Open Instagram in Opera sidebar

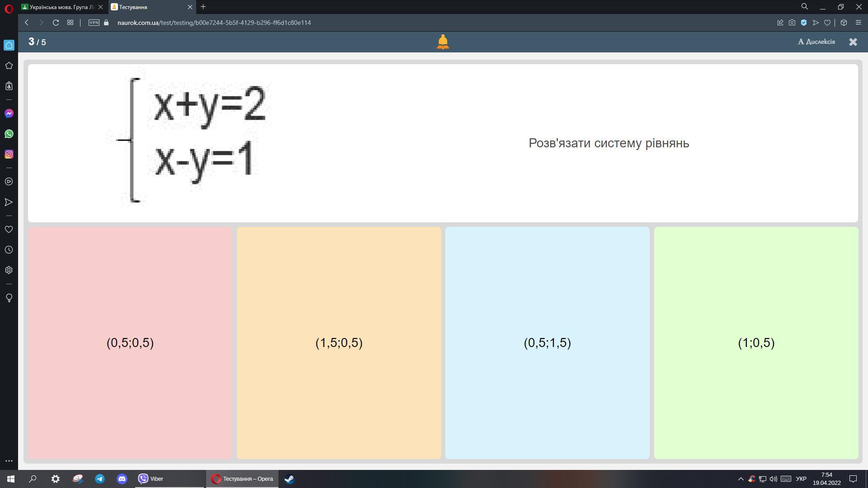point(9,154)
